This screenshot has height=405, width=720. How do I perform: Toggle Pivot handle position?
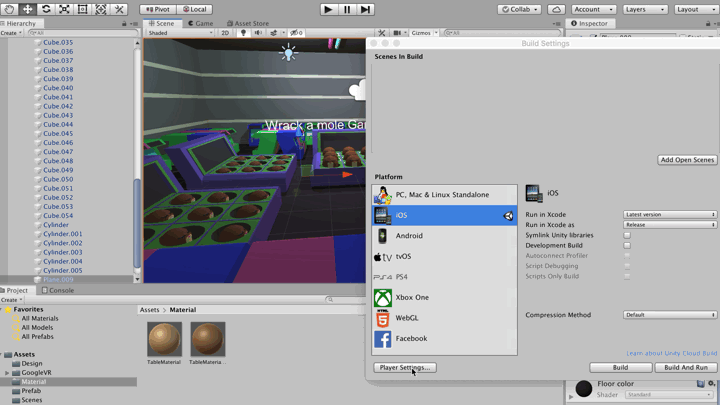click(158, 9)
